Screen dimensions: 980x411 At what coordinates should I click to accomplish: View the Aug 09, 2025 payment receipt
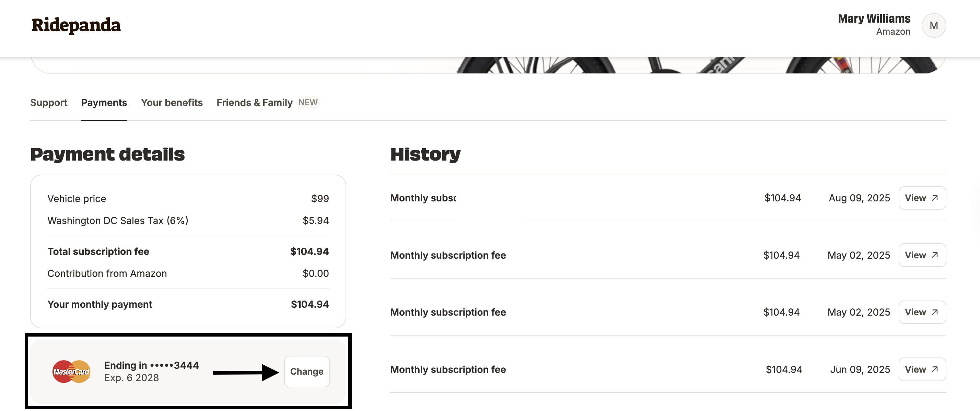(922, 198)
